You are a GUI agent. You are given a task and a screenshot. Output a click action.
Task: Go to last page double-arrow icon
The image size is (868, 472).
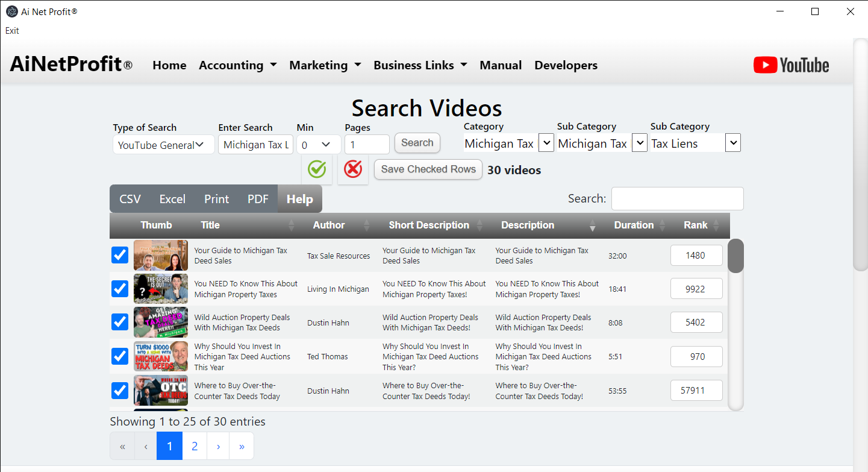[242, 446]
